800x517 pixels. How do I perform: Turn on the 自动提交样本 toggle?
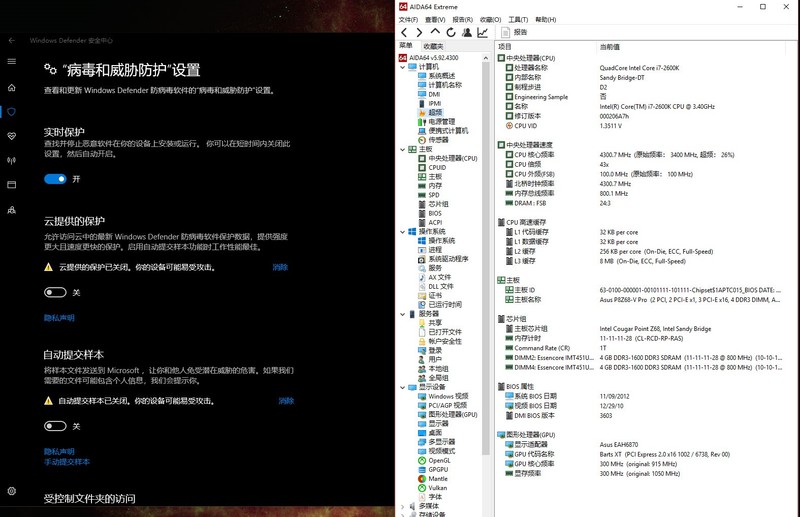[55, 426]
